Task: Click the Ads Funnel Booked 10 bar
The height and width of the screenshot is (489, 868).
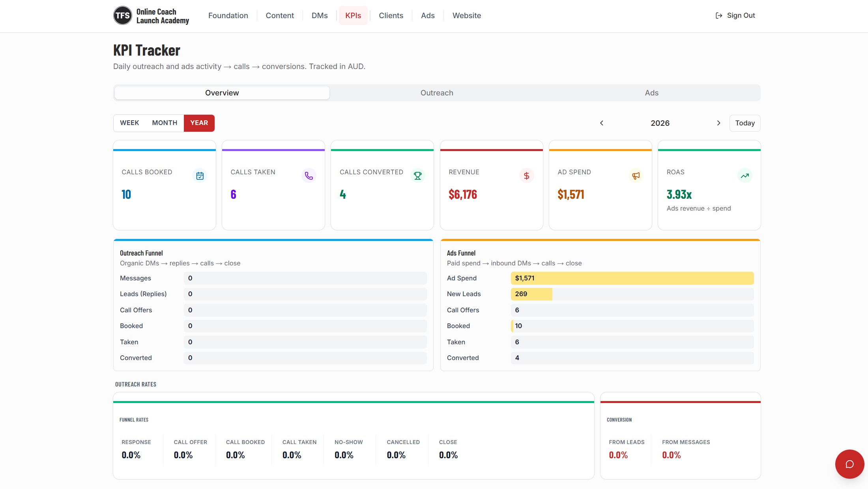Action: click(x=632, y=326)
